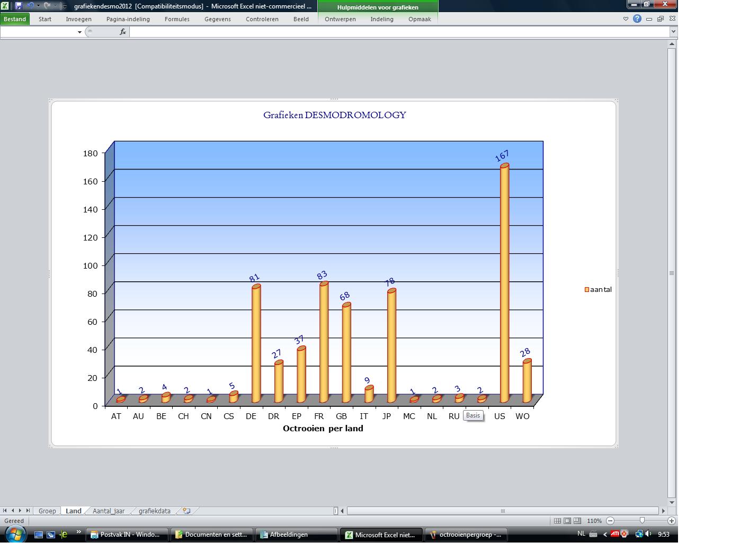Click the ATI tray icon
Image resolution: width=731 pixels, height=560 pixels.
click(614, 534)
